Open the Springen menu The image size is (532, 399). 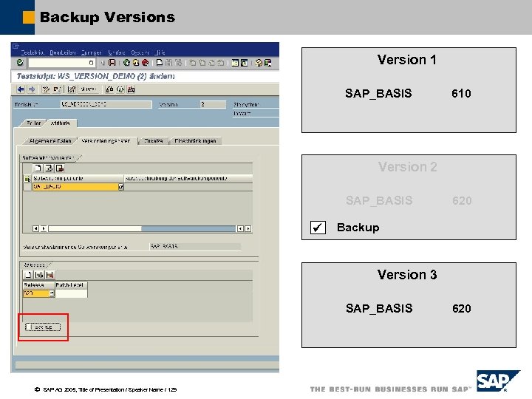tap(92, 52)
